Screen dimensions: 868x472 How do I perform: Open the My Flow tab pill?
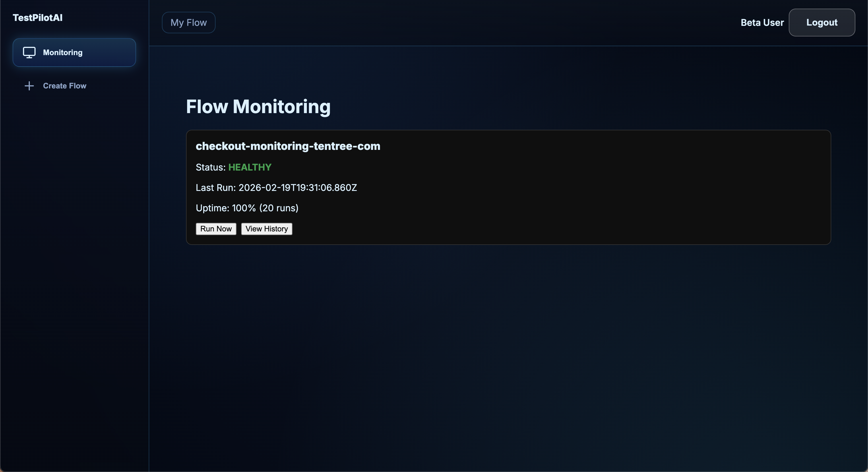[188, 23]
